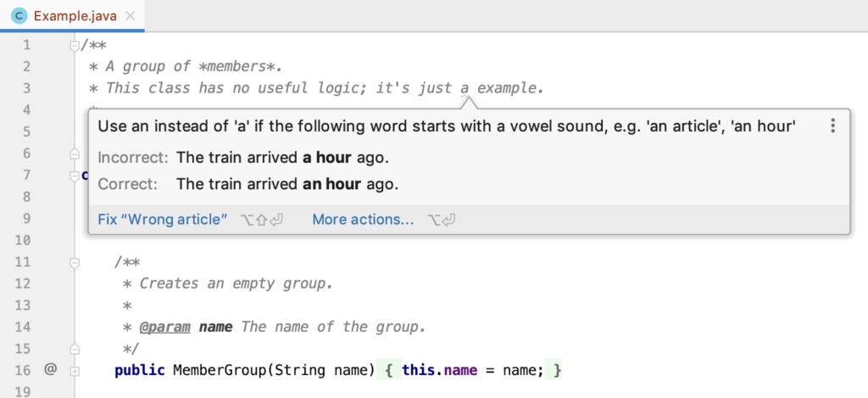Click the 'public' keyword on line 16

[139, 371]
